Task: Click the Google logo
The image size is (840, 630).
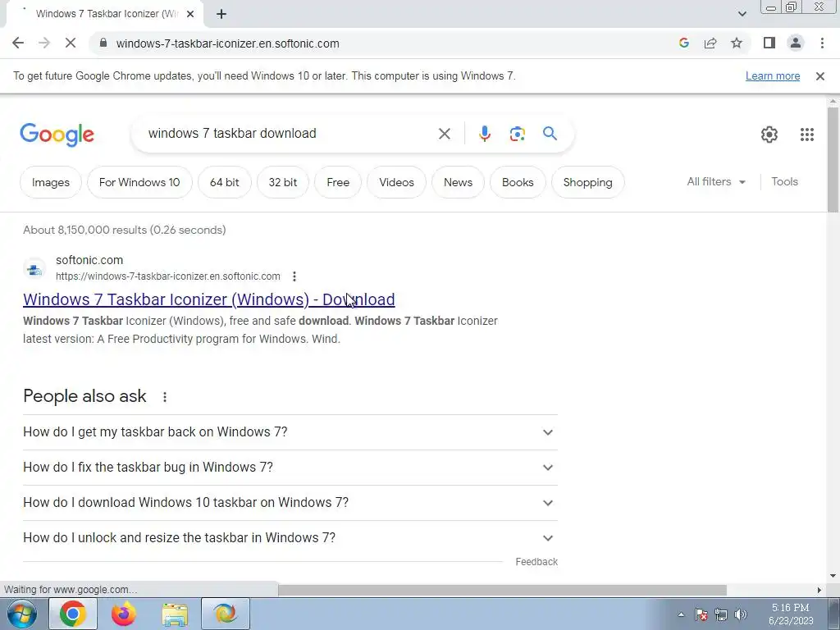Action: (x=57, y=134)
